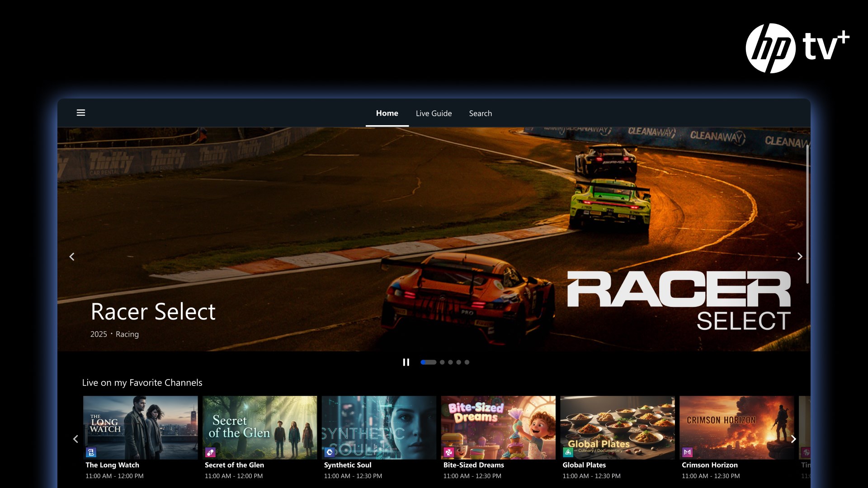This screenshot has width=868, height=488.
Task: Select the second carousel indicator dot
Action: tap(443, 362)
